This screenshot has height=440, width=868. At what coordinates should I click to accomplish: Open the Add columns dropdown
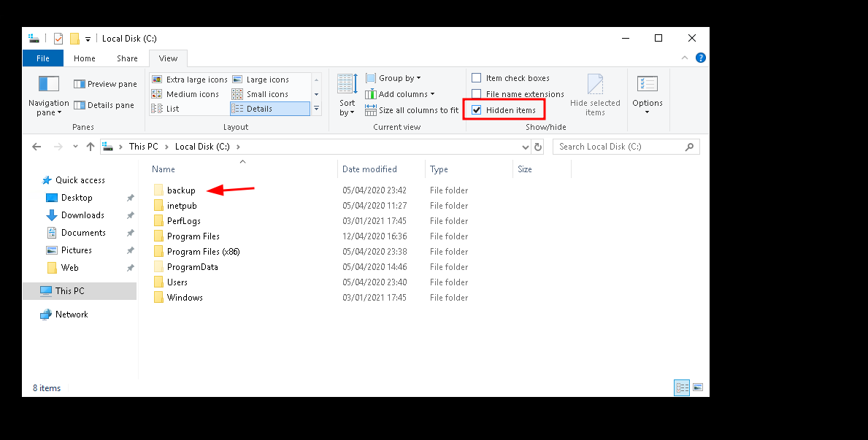click(401, 94)
